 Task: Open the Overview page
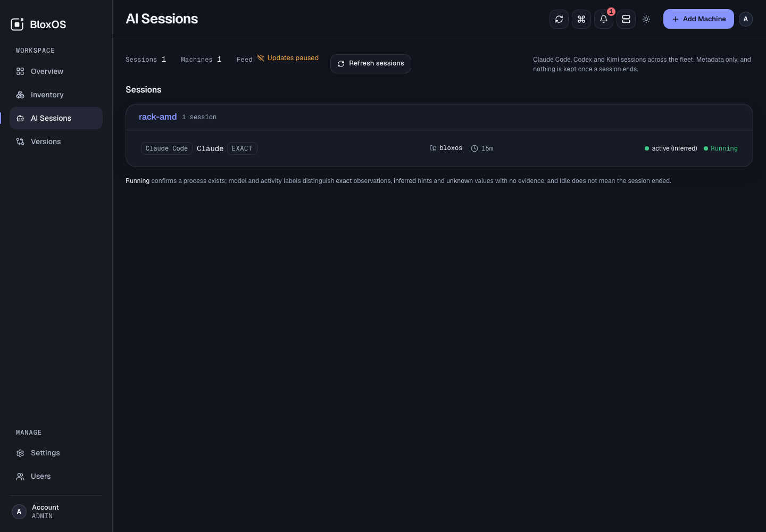pos(56,71)
